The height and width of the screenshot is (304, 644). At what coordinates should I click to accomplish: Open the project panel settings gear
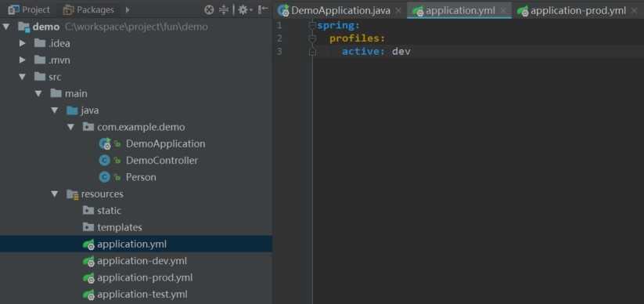(245, 10)
